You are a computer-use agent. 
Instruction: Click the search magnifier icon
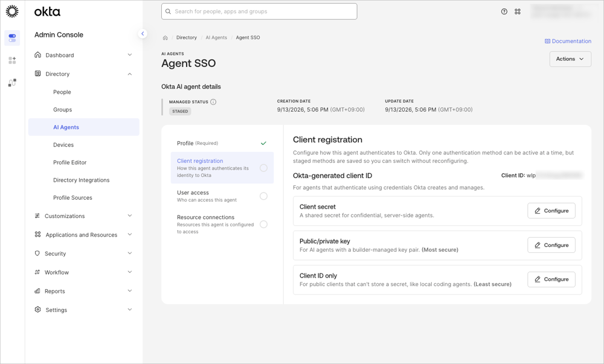coord(169,11)
